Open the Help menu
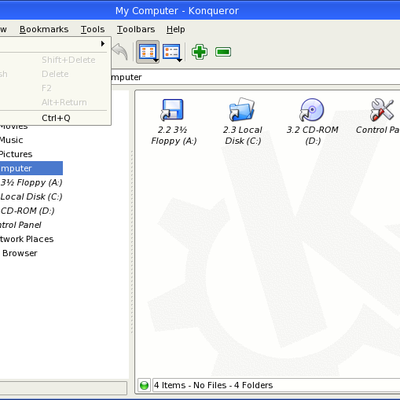The height and width of the screenshot is (400, 400). pyautogui.click(x=176, y=29)
